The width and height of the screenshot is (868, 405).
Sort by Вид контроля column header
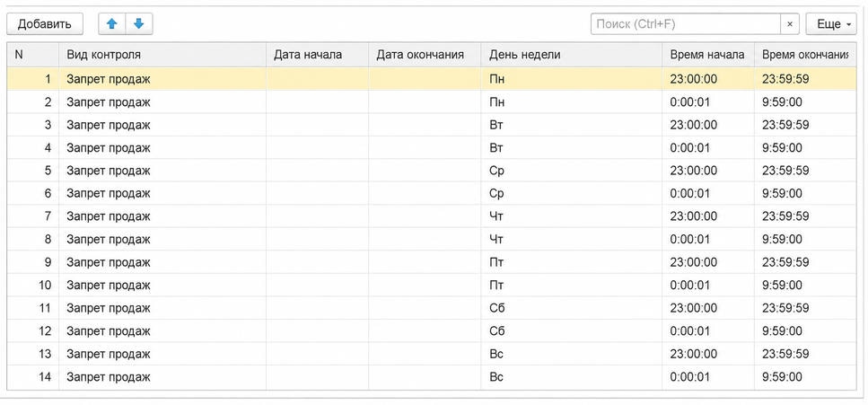162,55
